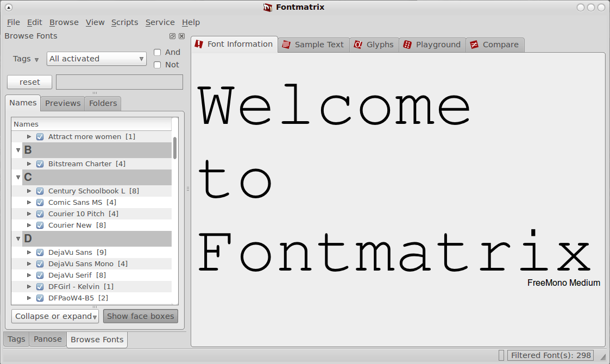Collapse the C letter group
Image resolution: width=610 pixels, height=364 pixels.
18,177
